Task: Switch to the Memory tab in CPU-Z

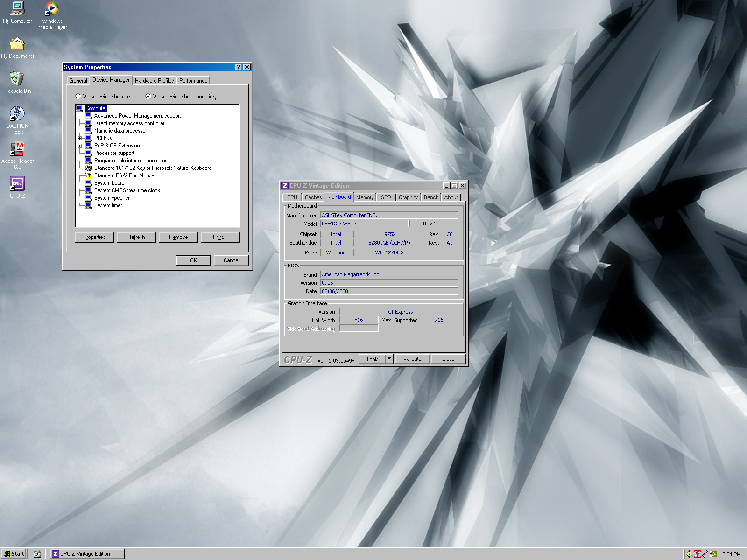Action: pyautogui.click(x=365, y=197)
